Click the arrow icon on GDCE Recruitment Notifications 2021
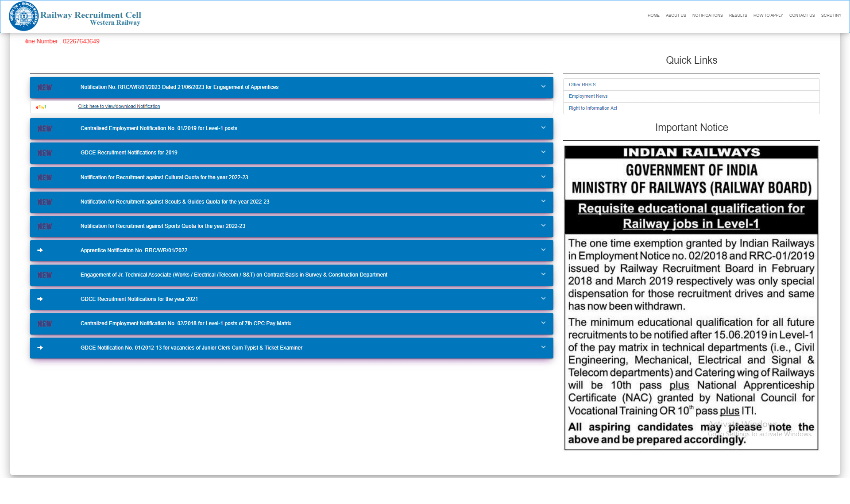Image resolution: width=850 pixels, height=504 pixels. click(40, 299)
